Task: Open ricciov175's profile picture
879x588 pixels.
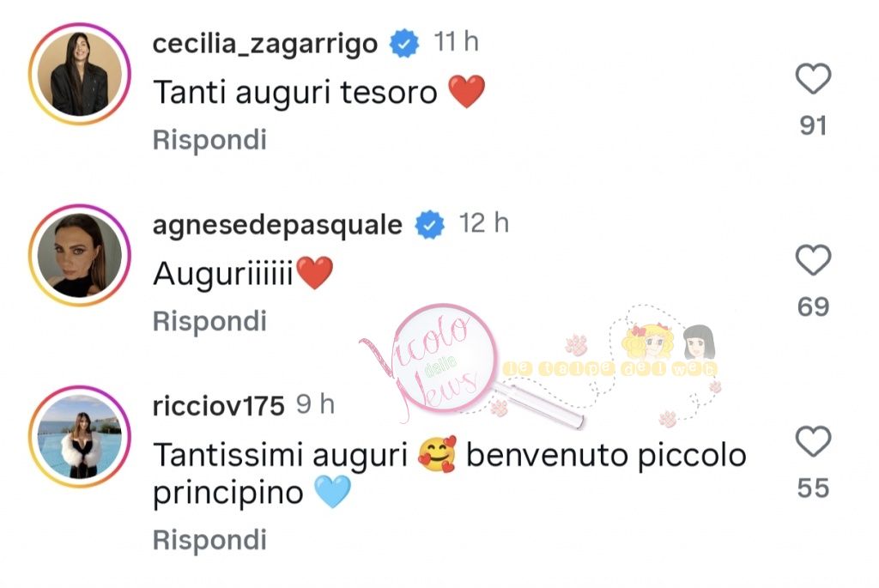Action: (x=80, y=436)
